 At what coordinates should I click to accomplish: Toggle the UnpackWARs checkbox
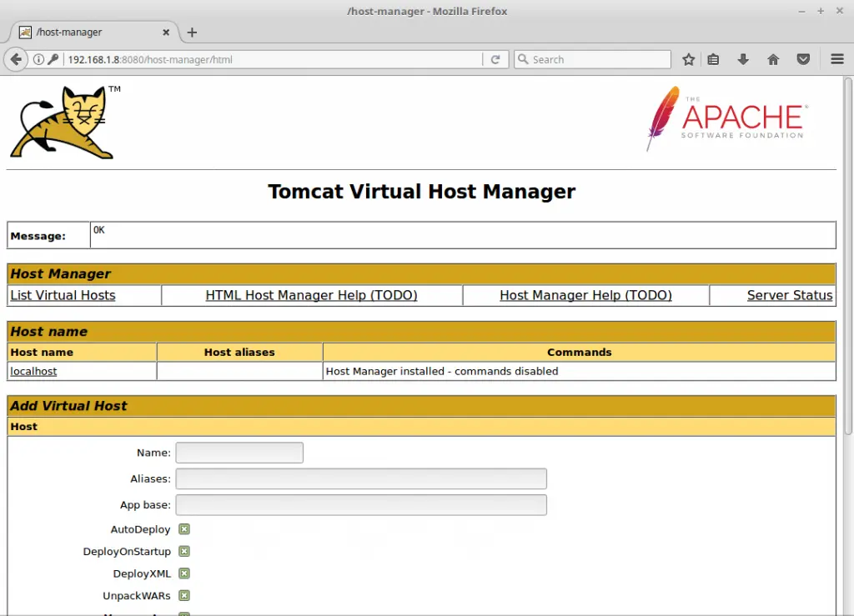point(184,595)
